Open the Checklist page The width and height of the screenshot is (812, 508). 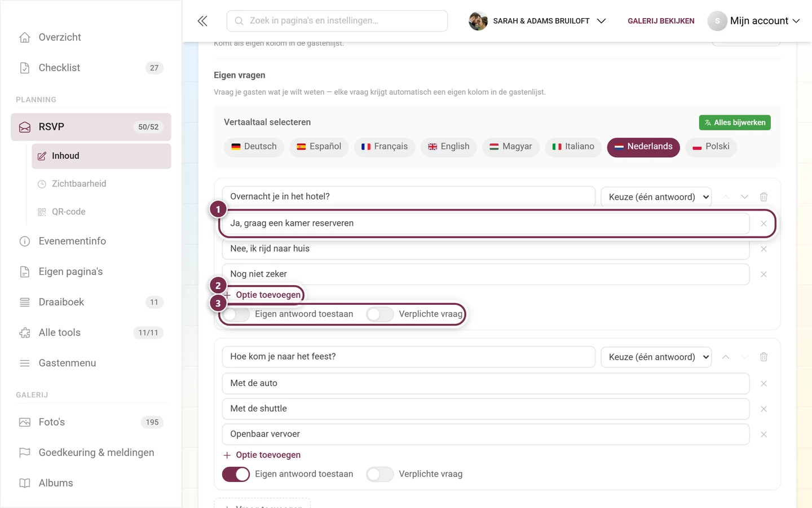pyautogui.click(x=91, y=68)
